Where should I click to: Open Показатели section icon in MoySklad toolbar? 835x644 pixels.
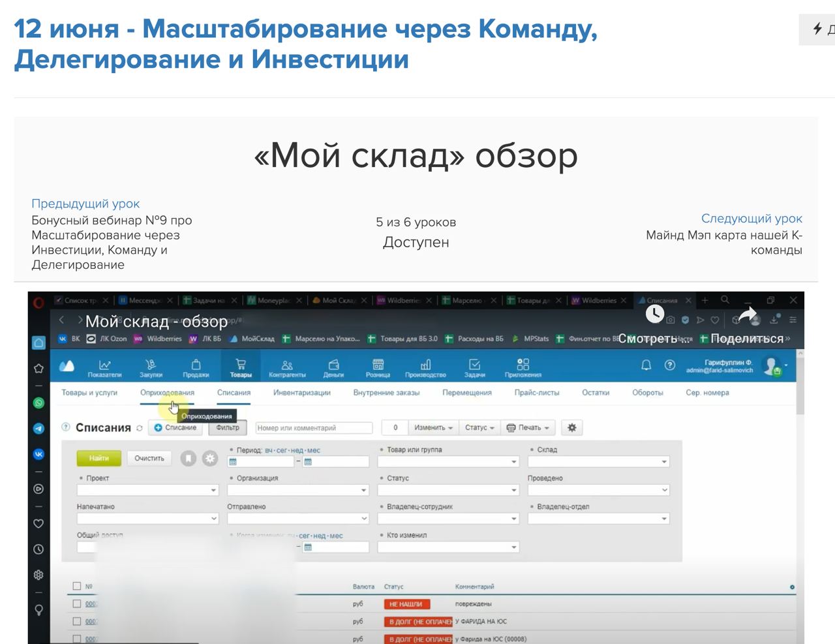pyautogui.click(x=104, y=368)
